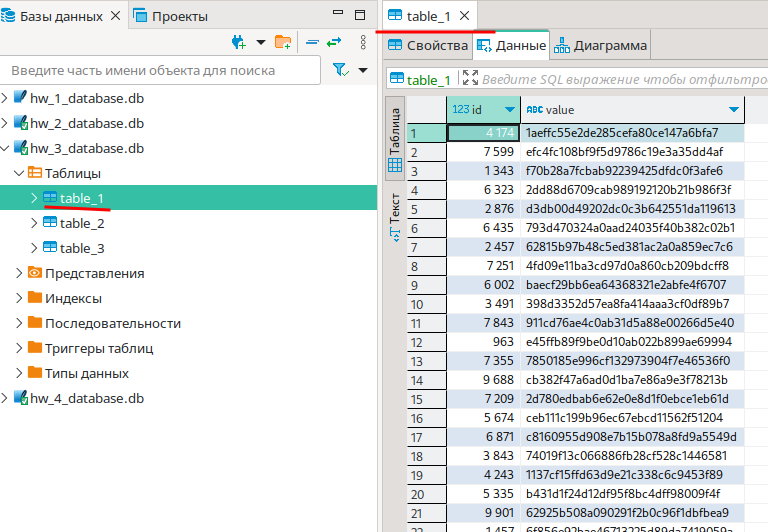Image resolution: width=768 pixels, height=532 pixels.
Task: Click the SQL filter expression field
Action: point(624,79)
